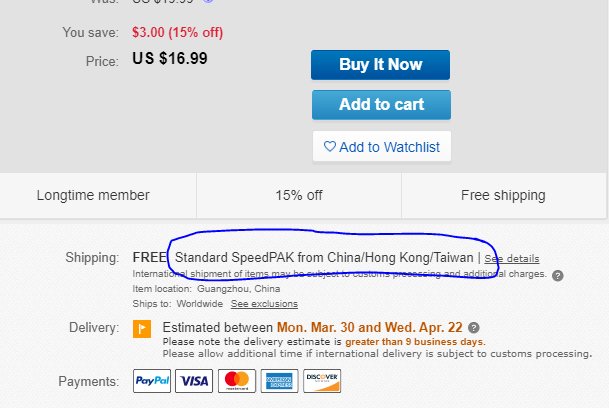Image resolution: width=609 pixels, height=408 pixels.
Task: Open shipping See details link
Action: (512, 258)
